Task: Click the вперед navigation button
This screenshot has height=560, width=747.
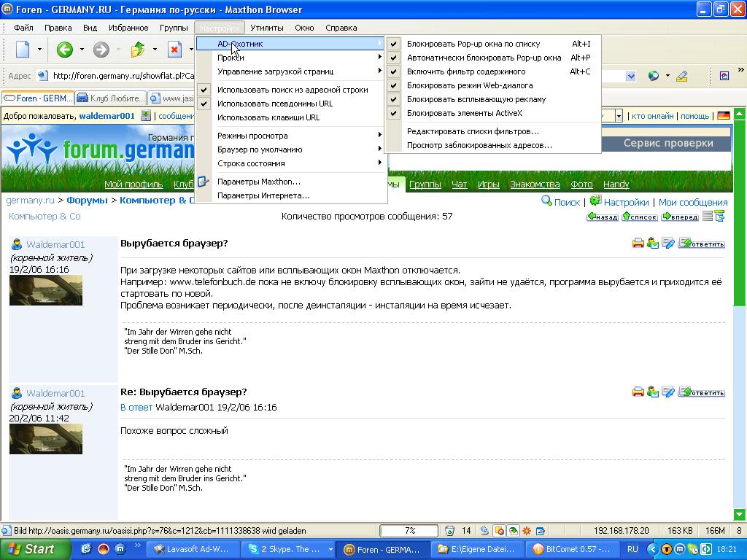Action: click(680, 217)
